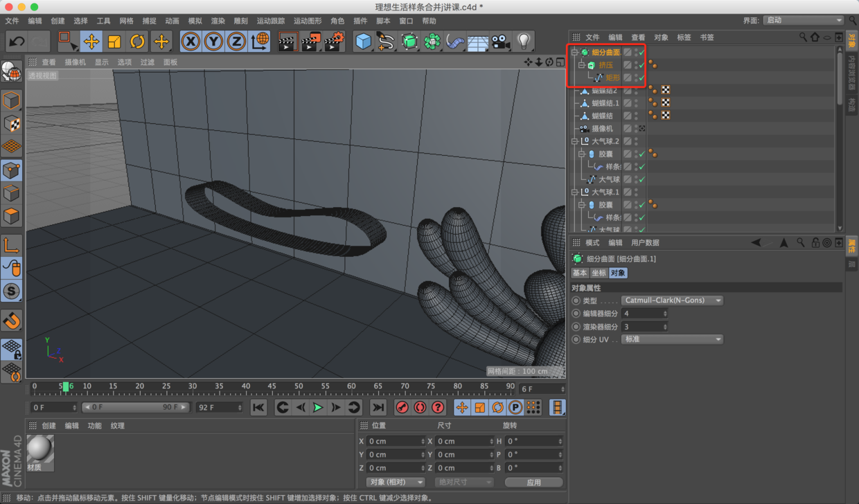This screenshot has width=859, height=504.
Task: Toggle green checkmark of 挤压 object
Action: (642, 65)
